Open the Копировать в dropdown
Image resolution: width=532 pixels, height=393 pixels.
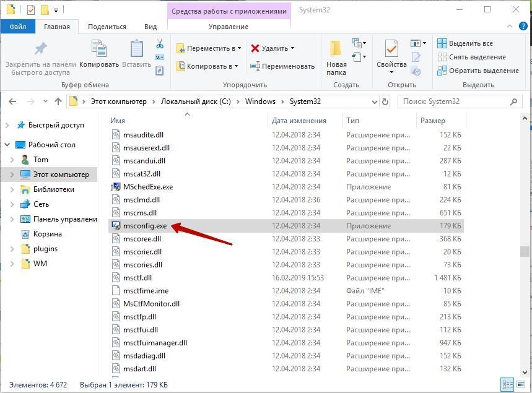(x=207, y=66)
